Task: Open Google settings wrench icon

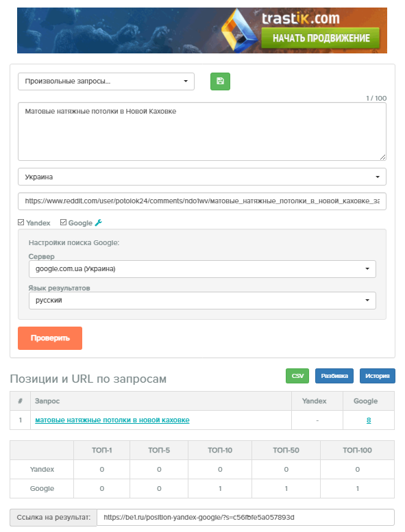Action: pyautogui.click(x=98, y=223)
